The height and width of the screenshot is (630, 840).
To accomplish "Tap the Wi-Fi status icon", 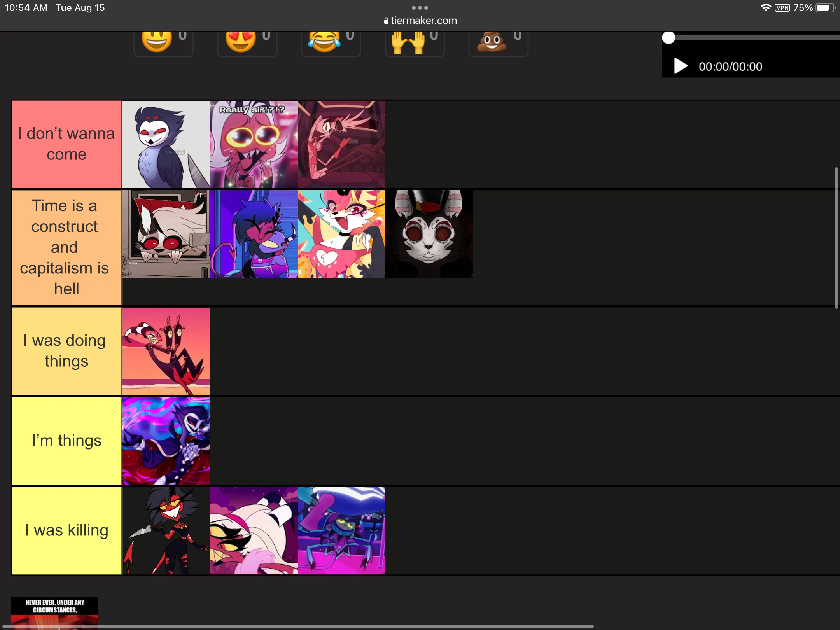I will coord(766,8).
